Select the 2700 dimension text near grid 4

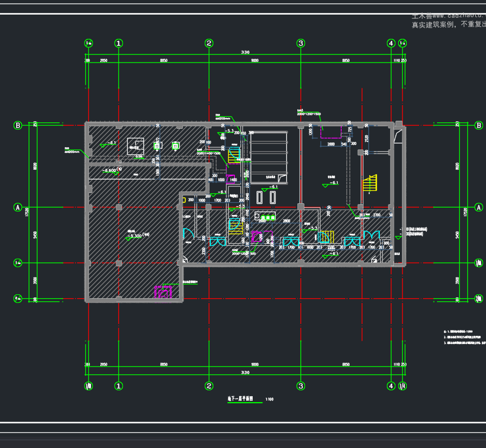tap(377, 215)
